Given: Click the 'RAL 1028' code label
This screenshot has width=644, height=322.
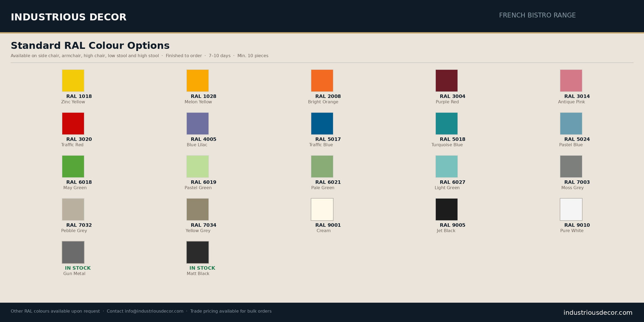Looking at the screenshot, I should (204, 96).
